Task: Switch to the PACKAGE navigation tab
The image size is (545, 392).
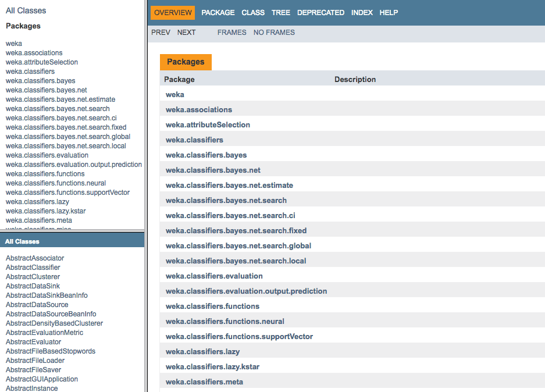Action: click(x=218, y=13)
